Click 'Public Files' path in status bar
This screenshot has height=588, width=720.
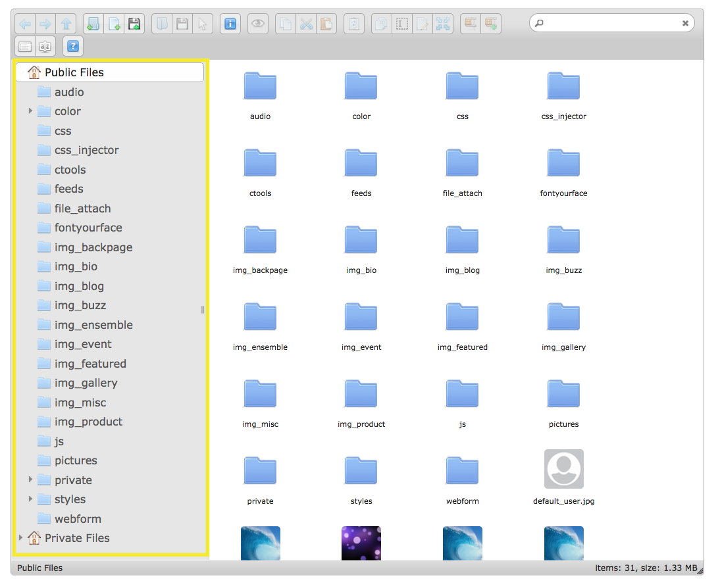coord(40,568)
